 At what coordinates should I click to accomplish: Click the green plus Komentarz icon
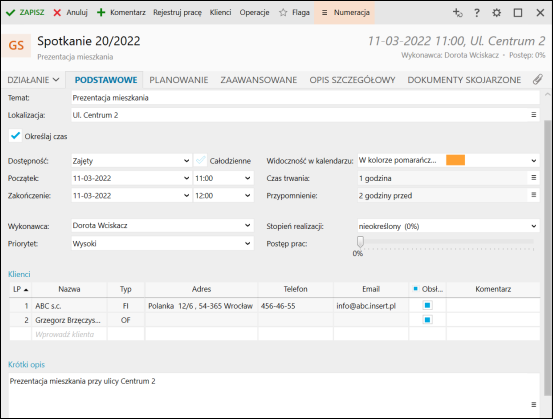101,13
